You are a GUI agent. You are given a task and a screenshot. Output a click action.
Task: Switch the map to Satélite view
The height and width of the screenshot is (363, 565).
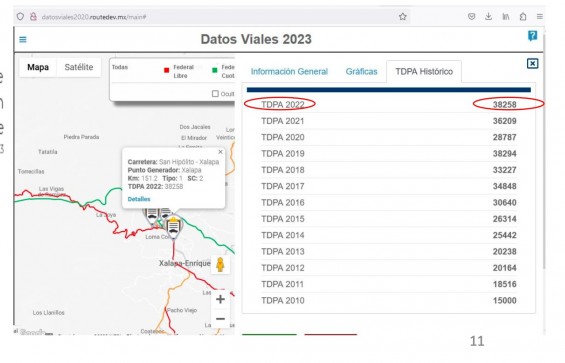tap(79, 67)
